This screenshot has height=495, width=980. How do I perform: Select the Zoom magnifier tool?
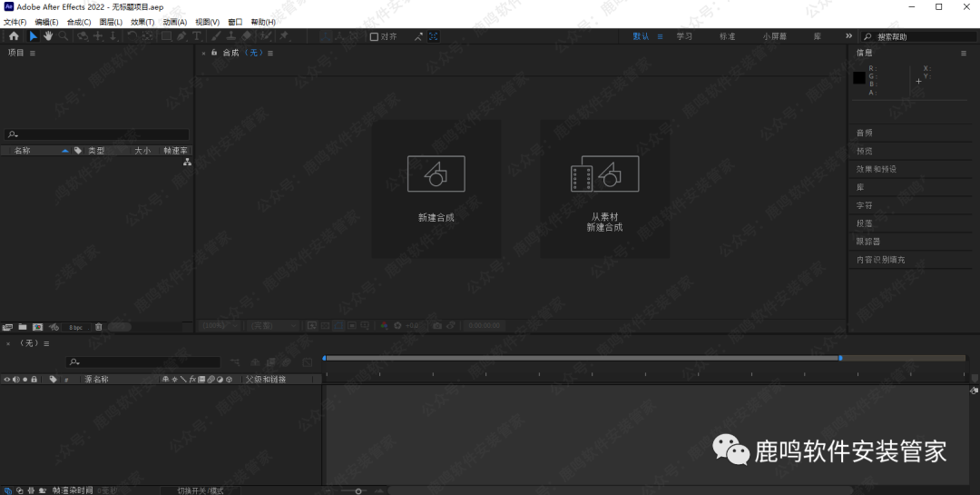(64, 36)
